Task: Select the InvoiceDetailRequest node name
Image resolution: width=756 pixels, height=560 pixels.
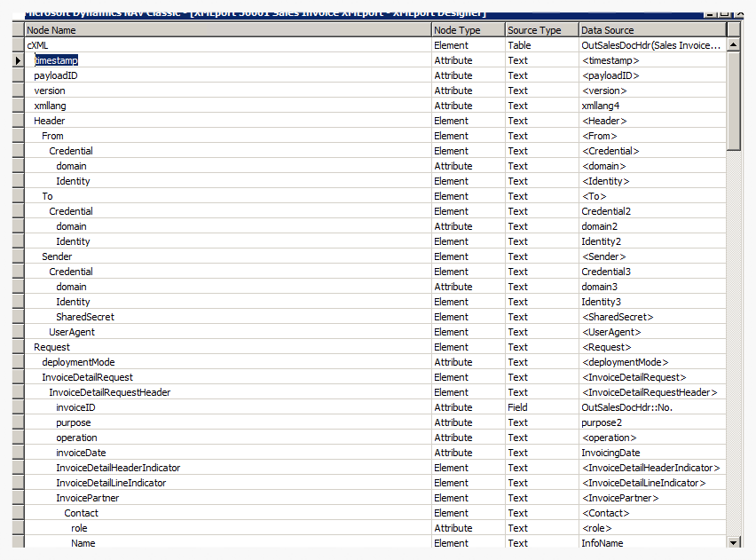Action: click(x=87, y=377)
